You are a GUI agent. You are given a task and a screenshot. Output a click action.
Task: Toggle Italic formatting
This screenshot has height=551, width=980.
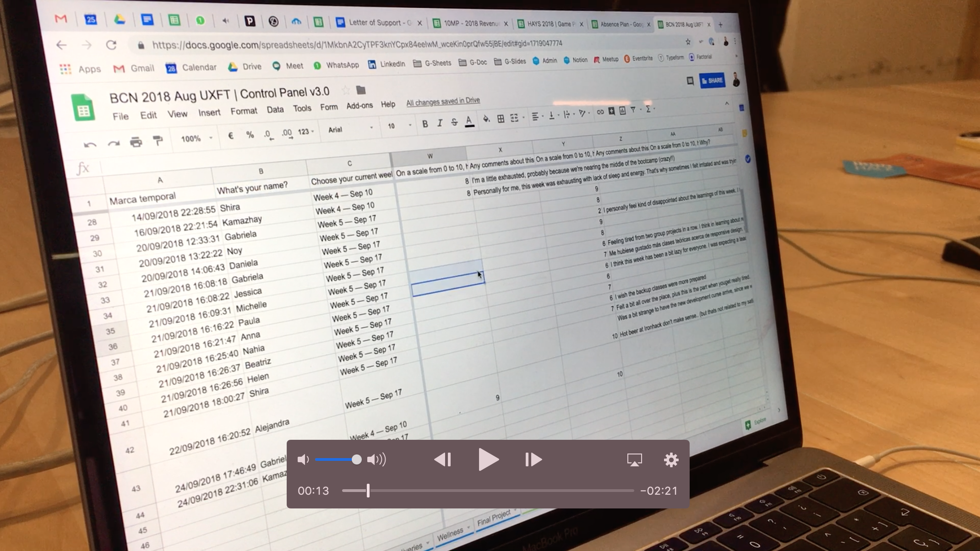coord(440,123)
